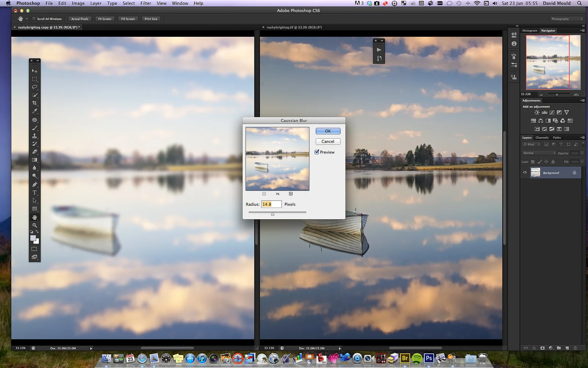The height and width of the screenshot is (368, 588).
Task: Toggle filter for pixel layers
Action: click(546, 144)
